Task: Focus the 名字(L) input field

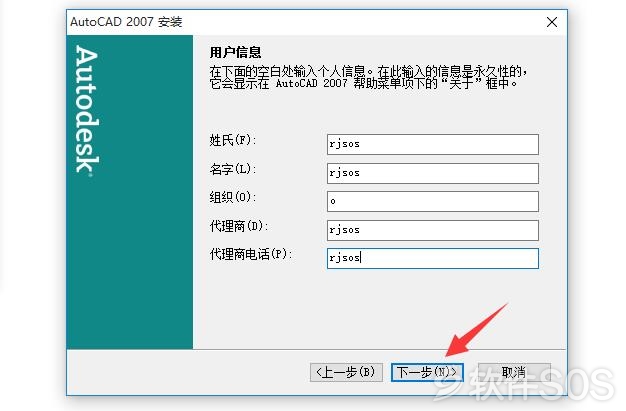Action: coord(433,173)
